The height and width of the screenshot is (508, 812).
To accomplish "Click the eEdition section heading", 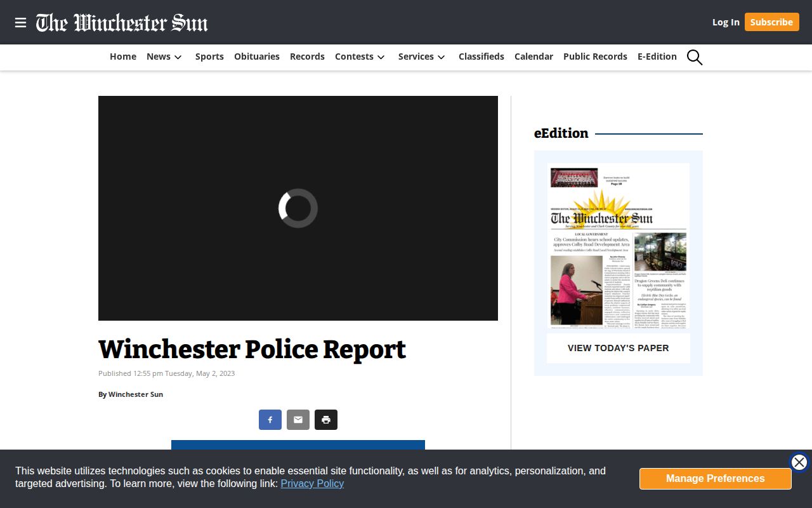I will click(561, 133).
